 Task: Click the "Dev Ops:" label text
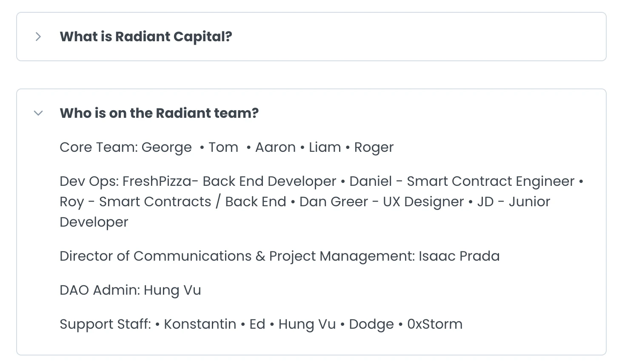click(89, 181)
